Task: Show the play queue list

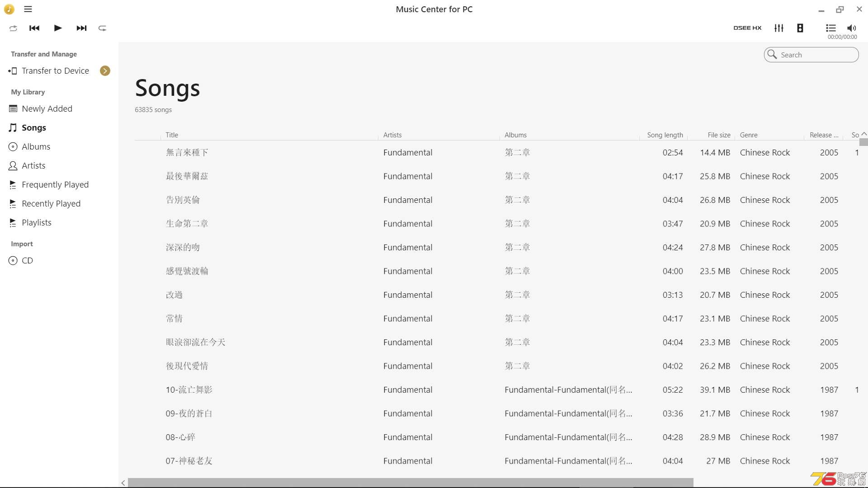Action: click(831, 28)
